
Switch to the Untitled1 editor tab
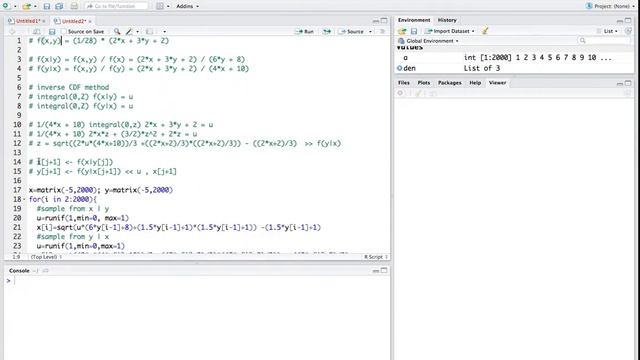click(28, 21)
